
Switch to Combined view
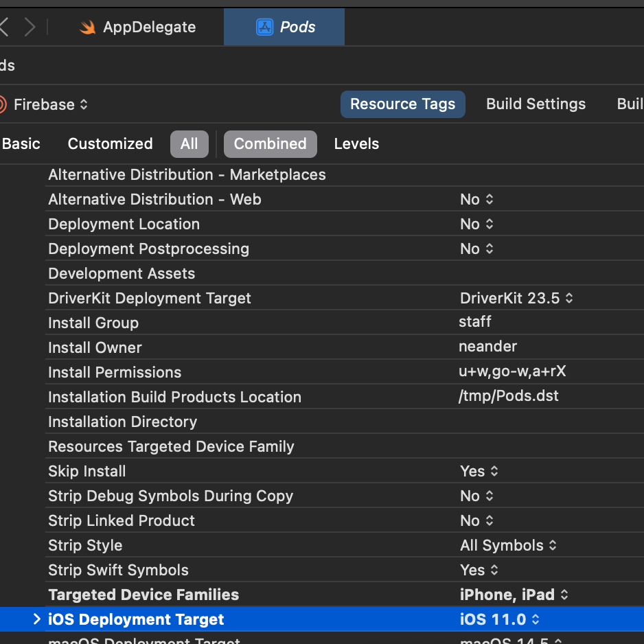click(x=271, y=143)
